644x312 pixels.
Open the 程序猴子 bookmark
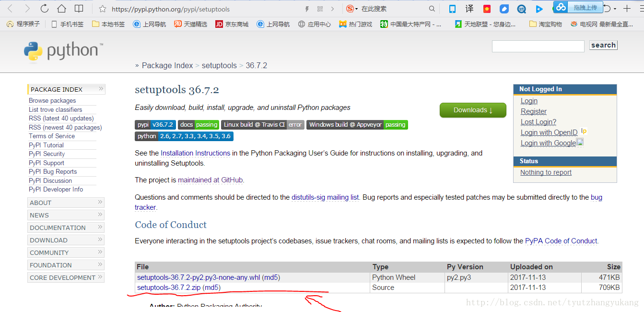(x=23, y=24)
